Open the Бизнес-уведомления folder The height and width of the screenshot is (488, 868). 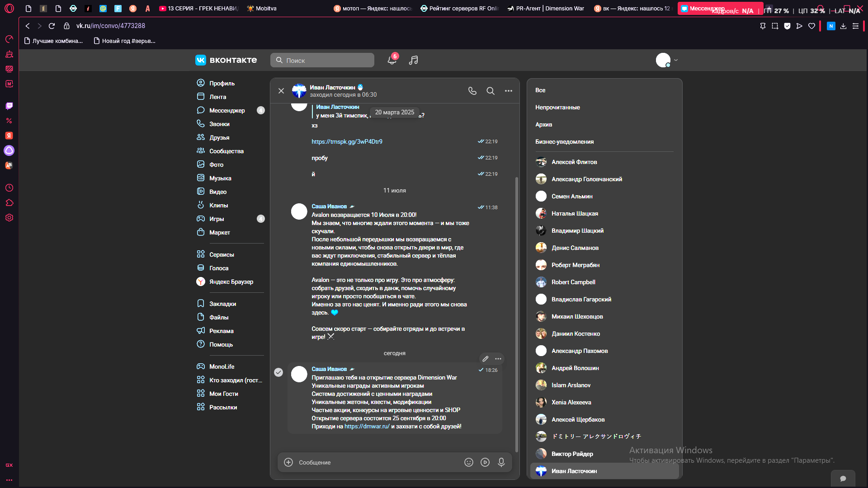564,142
